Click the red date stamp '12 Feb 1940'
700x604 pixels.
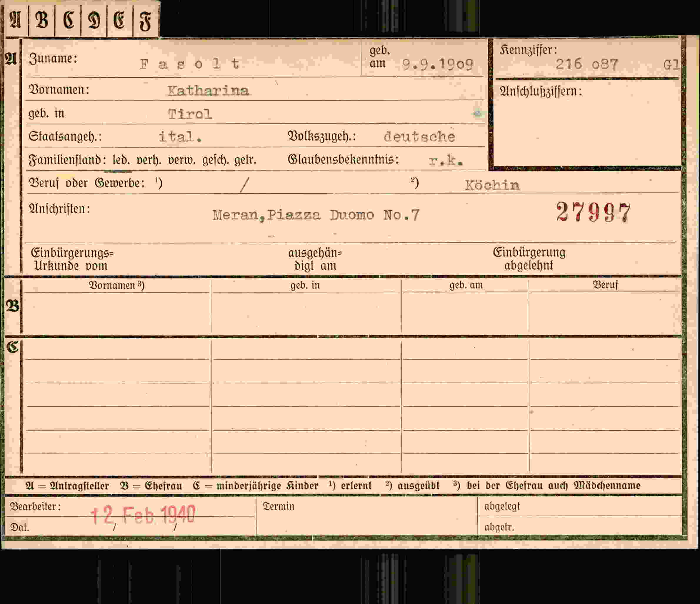coord(143,515)
